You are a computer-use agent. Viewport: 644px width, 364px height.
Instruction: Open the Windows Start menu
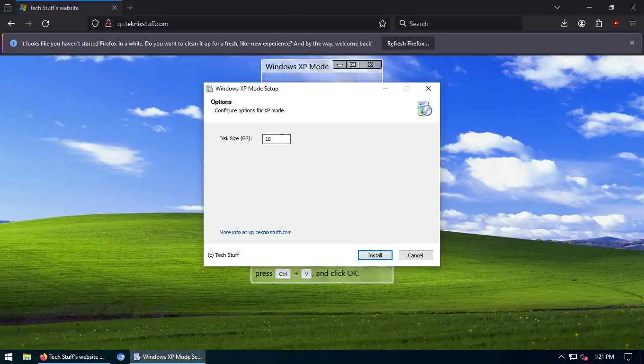[x=8, y=357]
